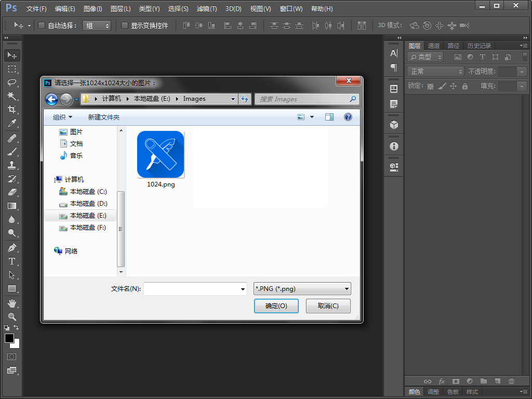Open the 组织 dropdown in the dialog
Image resolution: width=532 pixels, height=399 pixels.
(62, 117)
